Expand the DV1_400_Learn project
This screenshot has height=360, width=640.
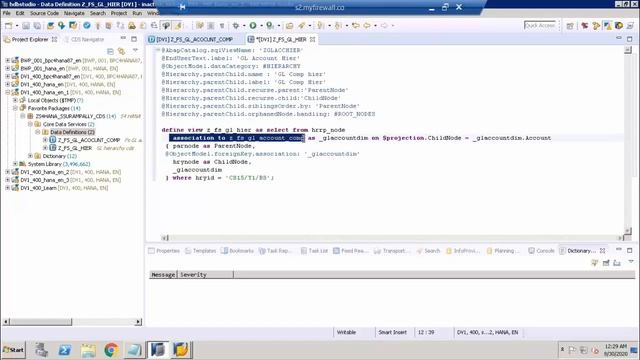tap(7, 188)
